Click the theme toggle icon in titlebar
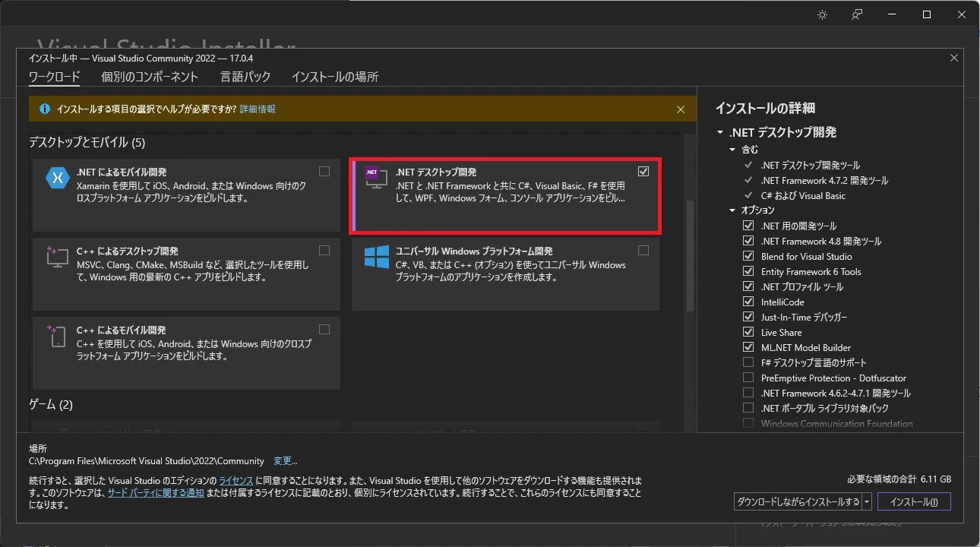Viewport: 980px width, 547px height. (x=821, y=14)
